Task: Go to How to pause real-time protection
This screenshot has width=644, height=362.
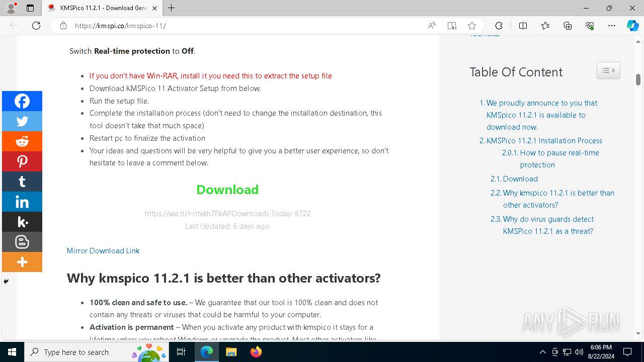Action: (559, 159)
